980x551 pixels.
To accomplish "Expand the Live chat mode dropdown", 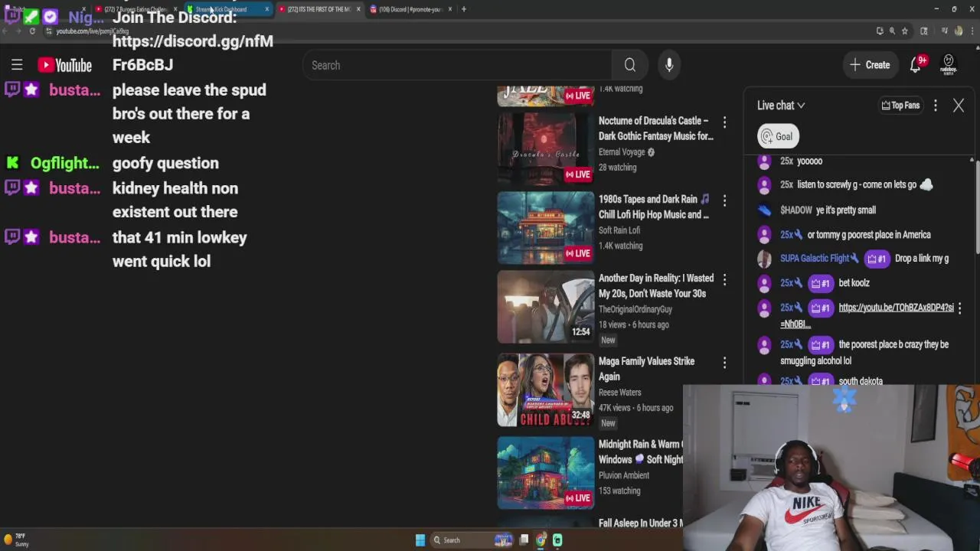I will [x=781, y=106].
